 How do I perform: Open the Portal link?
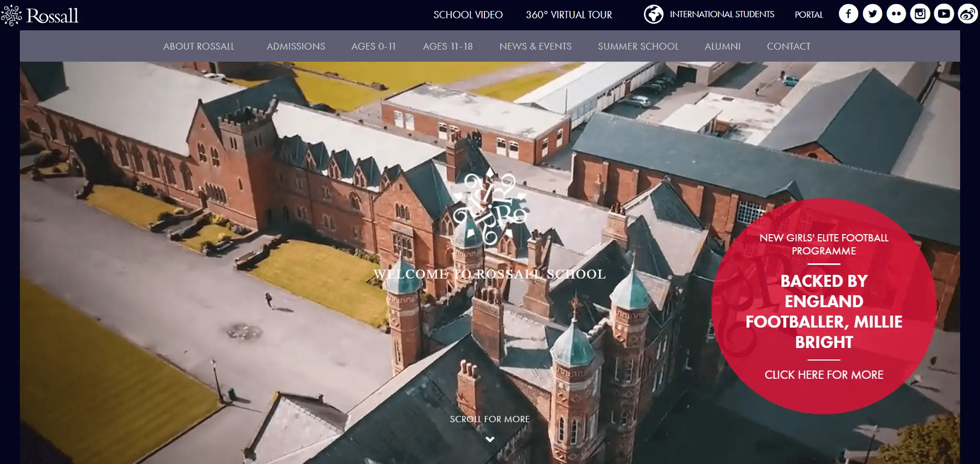809,15
